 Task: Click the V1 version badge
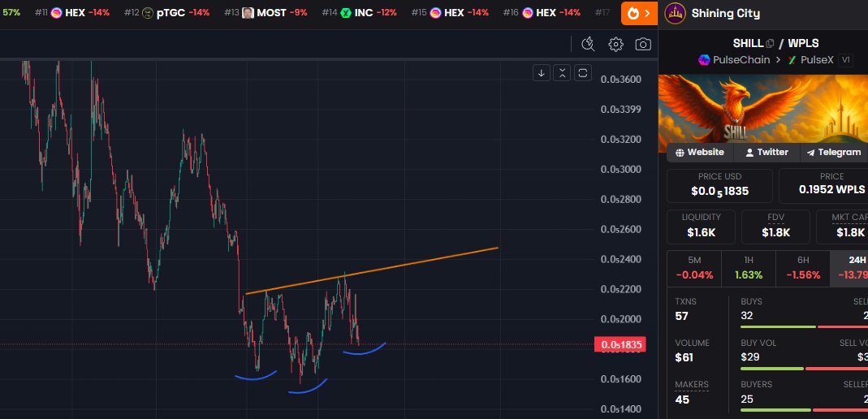[844, 60]
